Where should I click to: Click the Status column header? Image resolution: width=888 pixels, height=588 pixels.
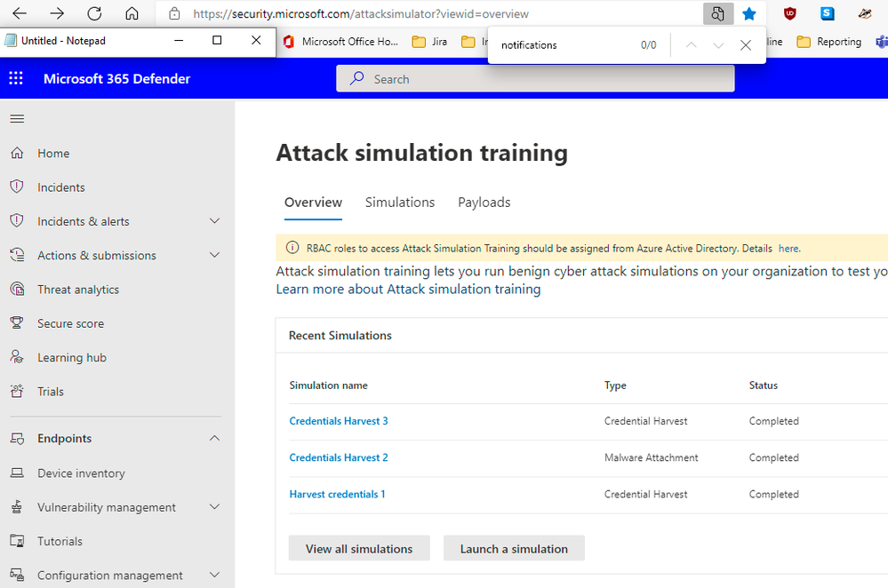point(764,385)
